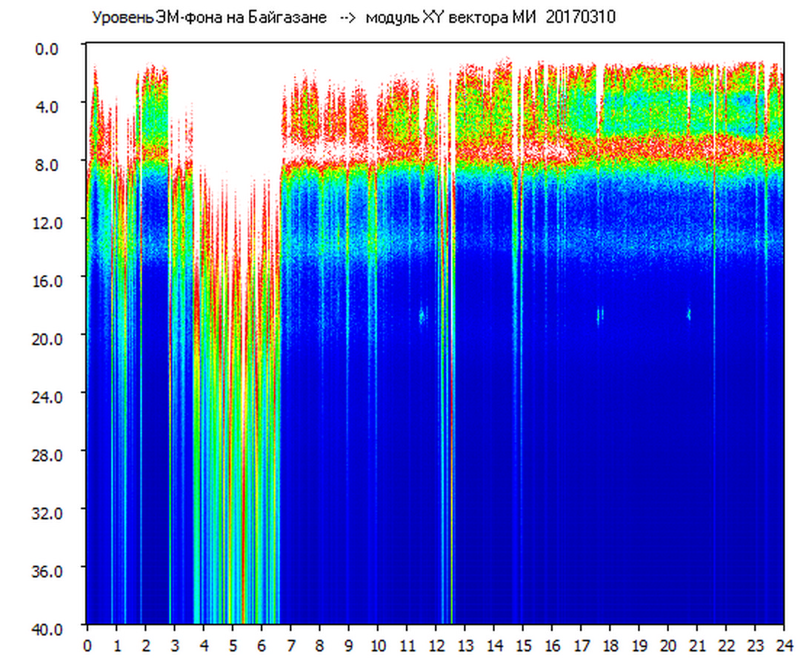812x667 pixels.
Task: Click the small bright spot near hour 20.7
Action: pyautogui.click(x=688, y=314)
